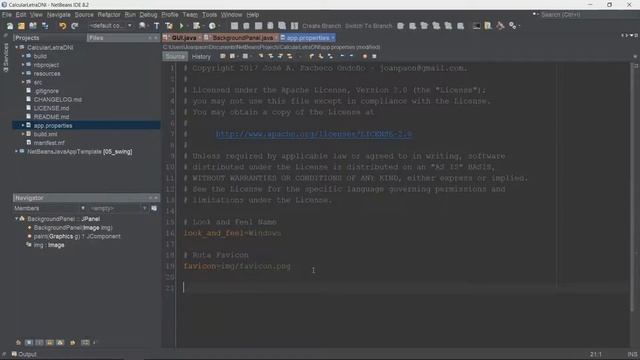Click the Profile Project toolbar icon

[x=212, y=26]
